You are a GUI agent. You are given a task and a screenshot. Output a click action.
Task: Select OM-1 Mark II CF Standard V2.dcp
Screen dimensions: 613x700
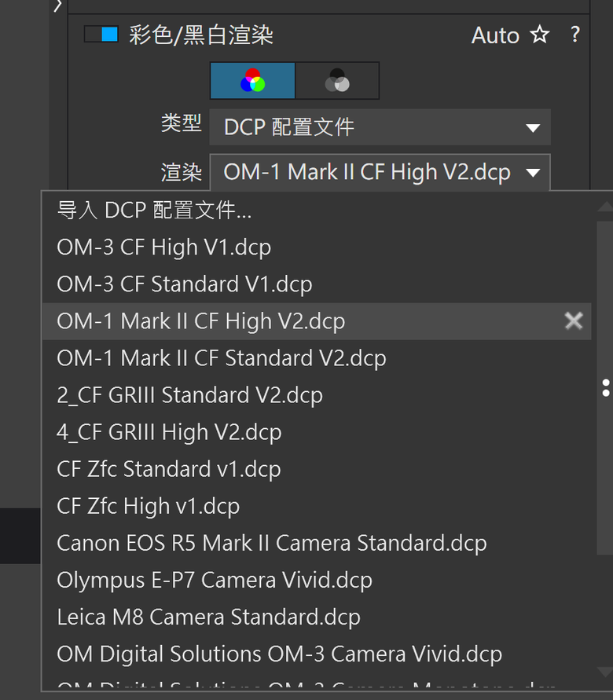pyautogui.click(x=317, y=358)
